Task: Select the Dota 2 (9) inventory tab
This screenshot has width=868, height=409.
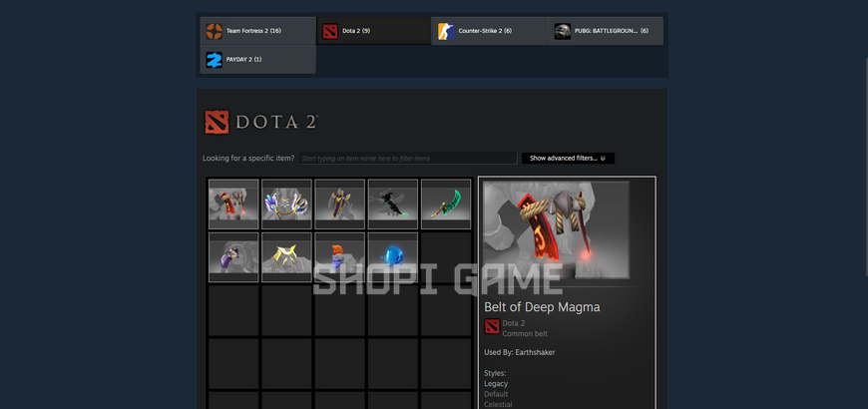Action: coord(374,31)
